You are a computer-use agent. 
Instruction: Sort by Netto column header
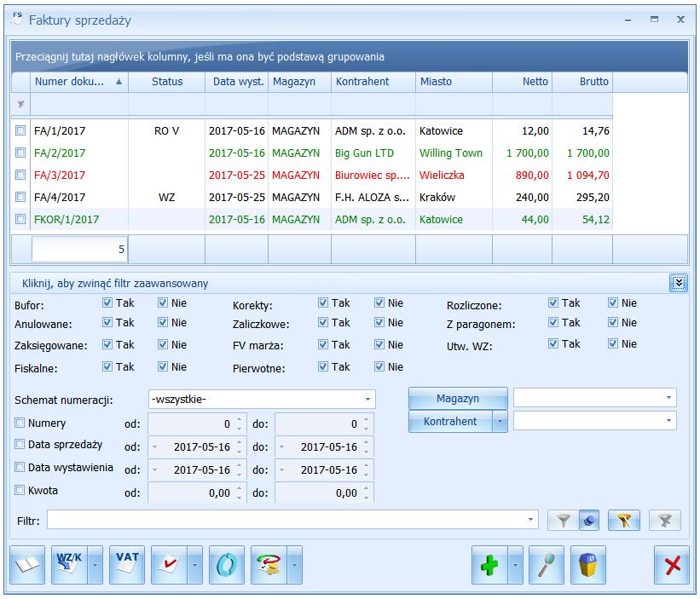point(523,82)
